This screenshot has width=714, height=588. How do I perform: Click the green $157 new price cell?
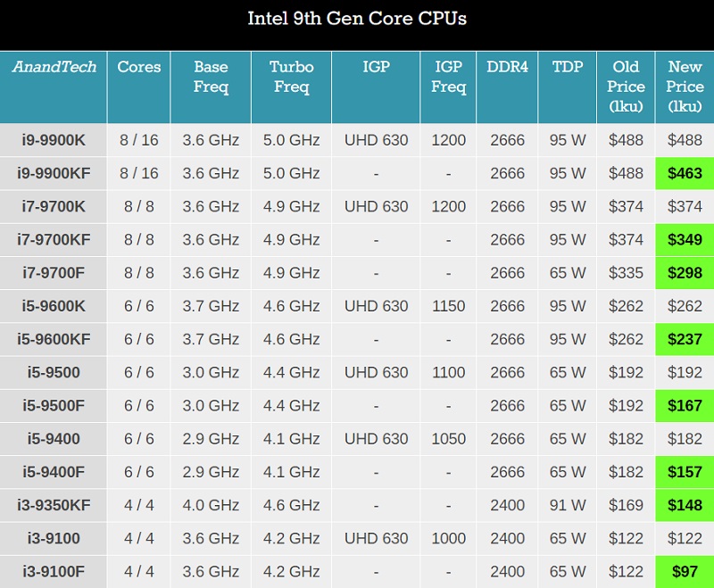tap(685, 472)
